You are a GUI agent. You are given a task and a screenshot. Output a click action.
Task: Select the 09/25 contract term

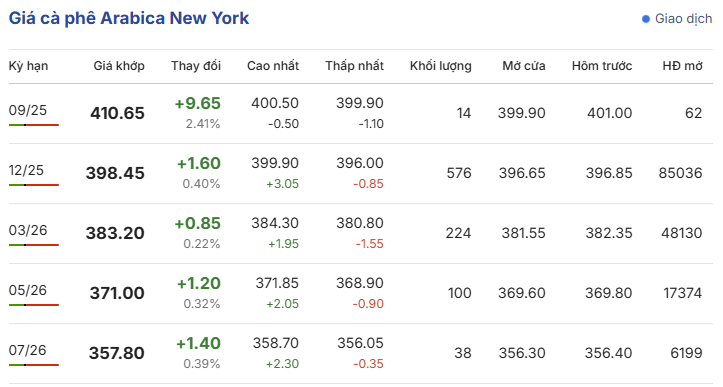[28, 110]
